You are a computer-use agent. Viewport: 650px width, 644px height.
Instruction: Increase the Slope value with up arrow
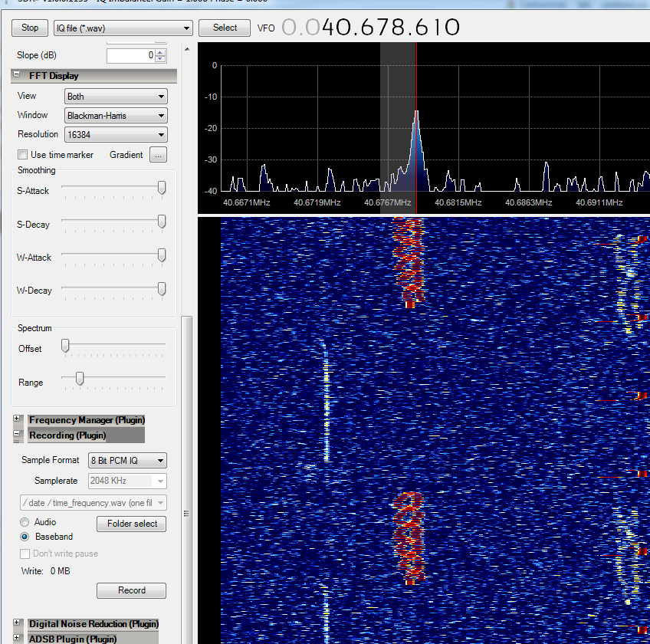tap(160, 52)
